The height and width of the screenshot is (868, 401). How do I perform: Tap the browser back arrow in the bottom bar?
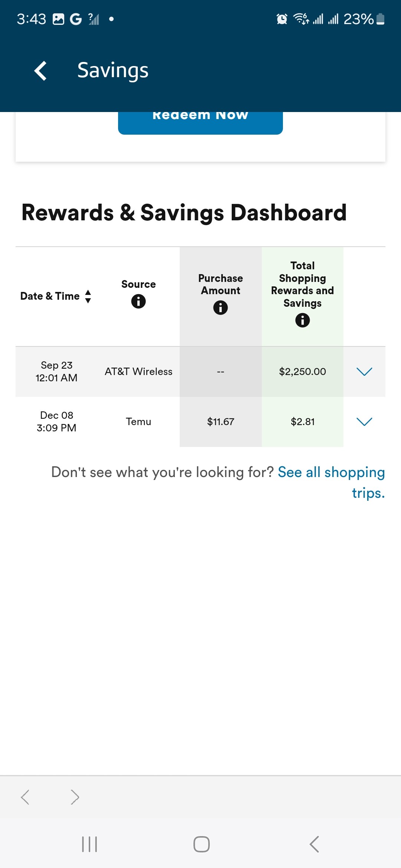[x=25, y=797]
